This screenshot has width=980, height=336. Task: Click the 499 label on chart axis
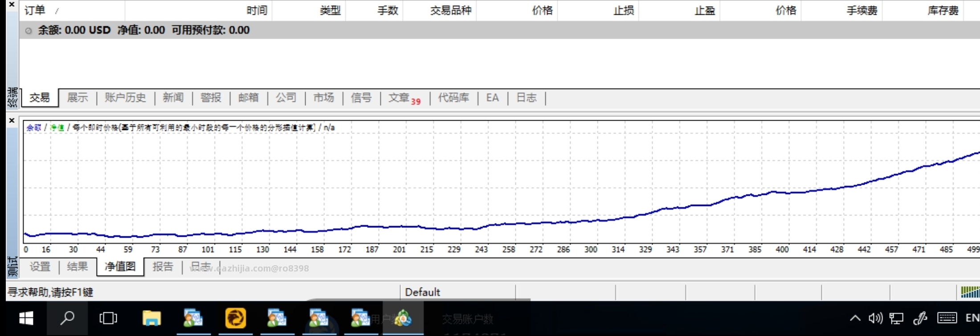click(973, 250)
